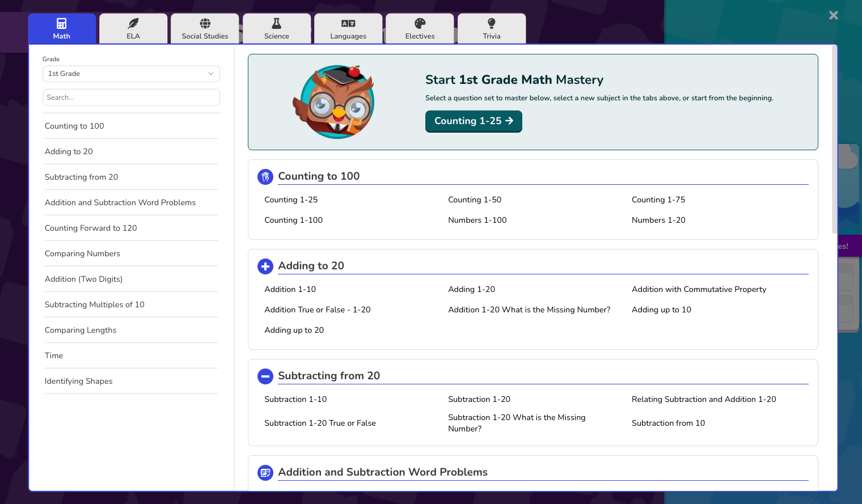This screenshot has width=862, height=504.
Task: Switch to the Social Studies tab
Action: pos(205,28)
